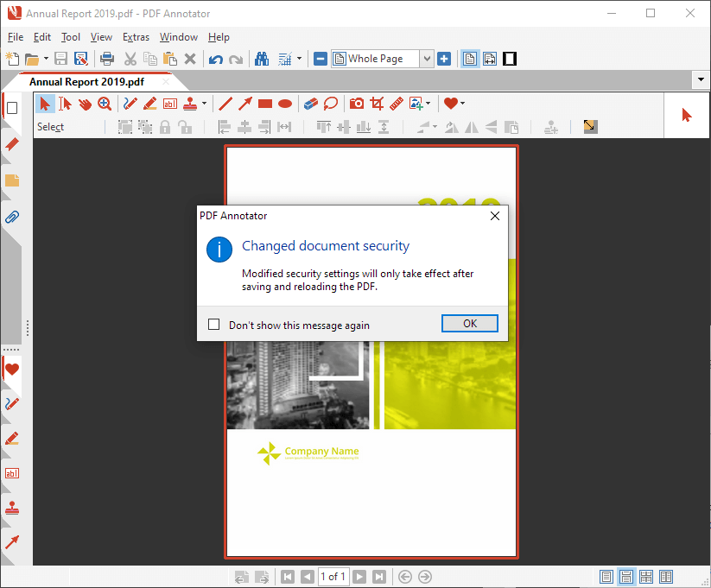Tick Don't show this message again

[213, 325]
